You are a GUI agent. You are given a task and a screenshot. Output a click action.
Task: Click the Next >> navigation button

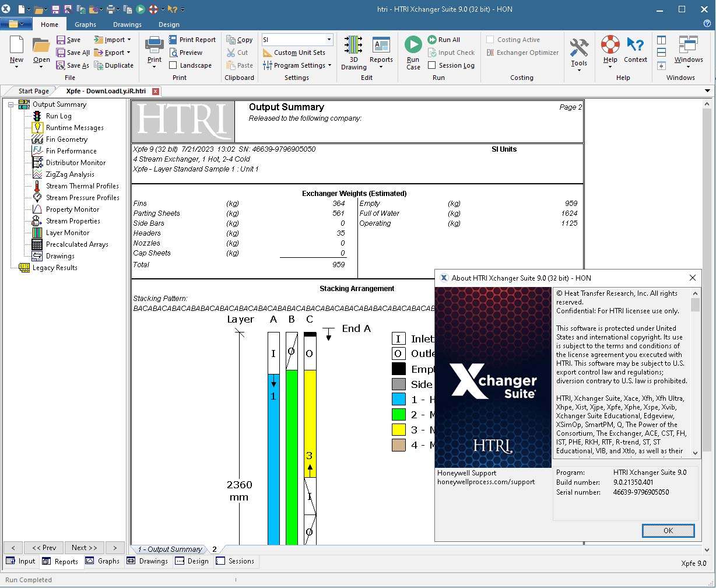[84, 548]
